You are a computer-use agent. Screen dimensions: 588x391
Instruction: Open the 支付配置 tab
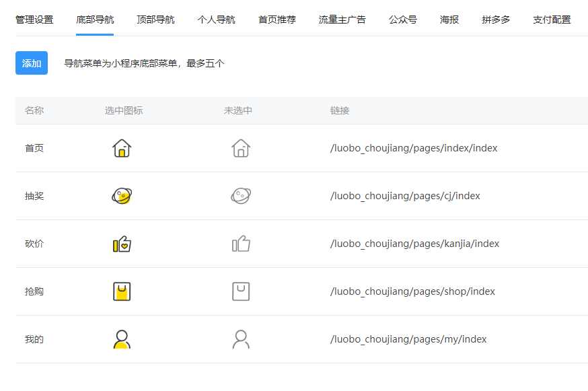[x=552, y=20]
